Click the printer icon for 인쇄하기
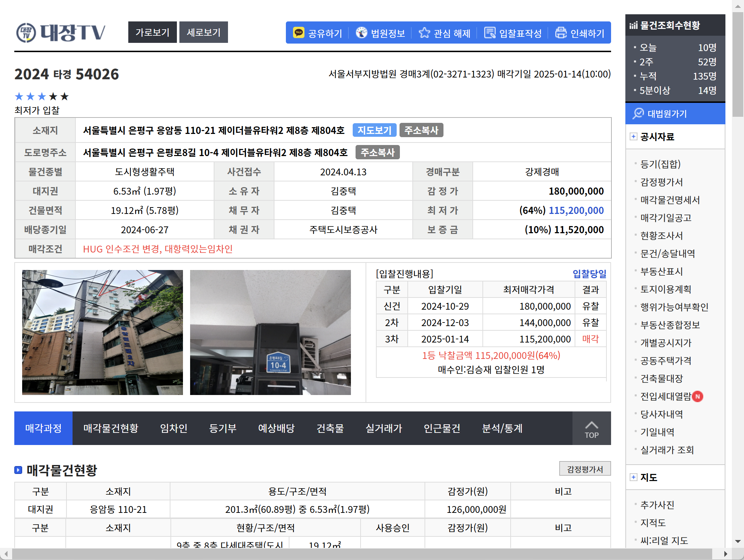Viewport: 744px width, 560px height. click(x=561, y=33)
